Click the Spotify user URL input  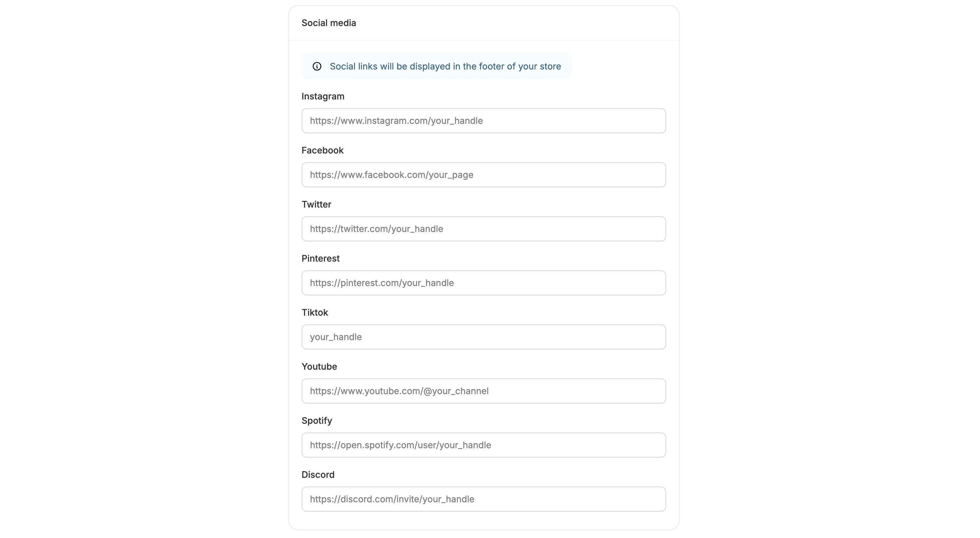point(483,445)
